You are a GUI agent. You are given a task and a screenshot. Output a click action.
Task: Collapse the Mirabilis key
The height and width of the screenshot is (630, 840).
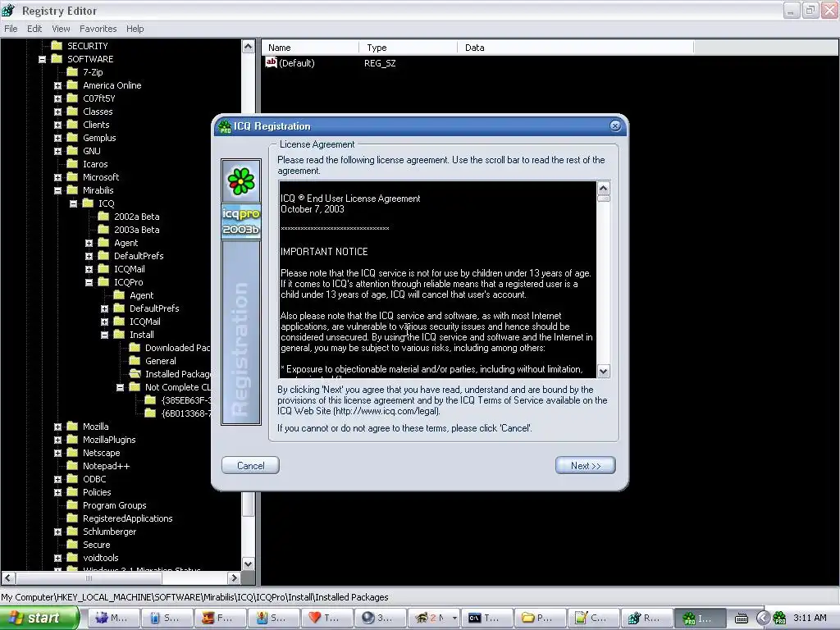coord(58,190)
